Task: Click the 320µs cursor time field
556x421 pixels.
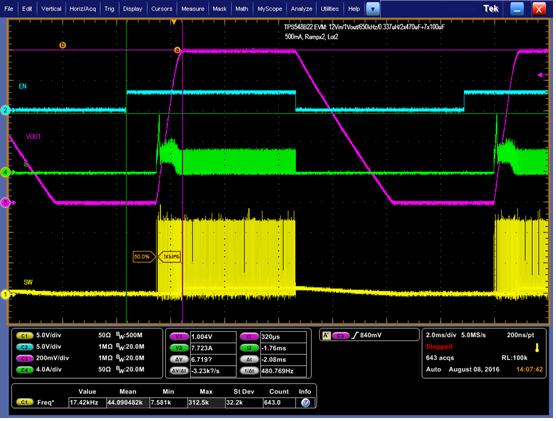Action: point(283,337)
